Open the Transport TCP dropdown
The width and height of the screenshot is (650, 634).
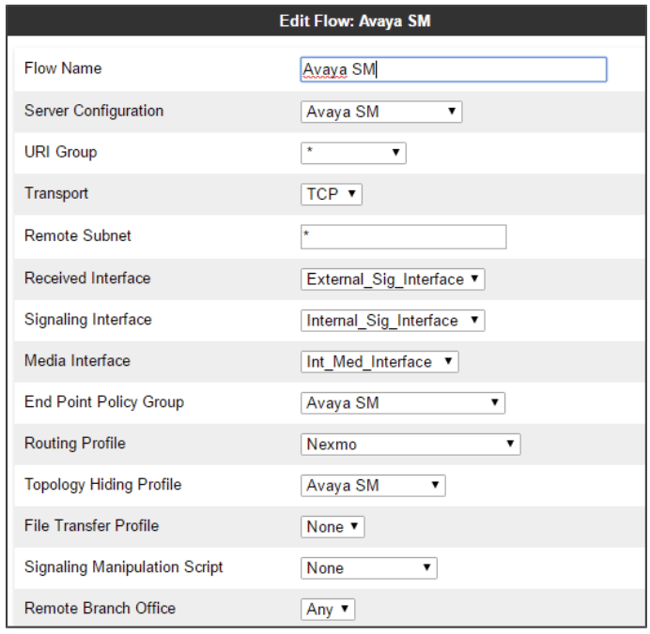(x=332, y=194)
